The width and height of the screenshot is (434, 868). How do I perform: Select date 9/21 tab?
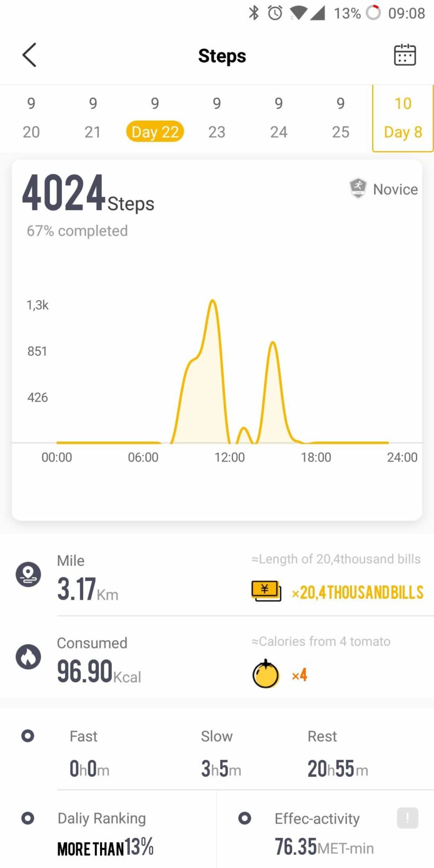click(93, 118)
